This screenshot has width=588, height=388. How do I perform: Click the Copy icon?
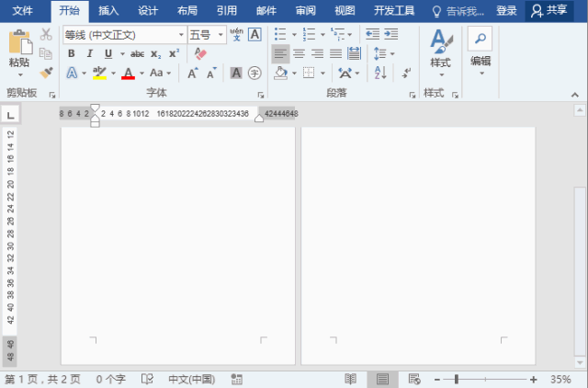coord(46,53)
